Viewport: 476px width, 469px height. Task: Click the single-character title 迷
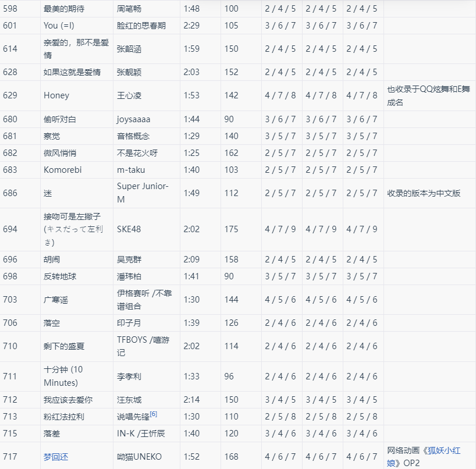pos(48,193)
